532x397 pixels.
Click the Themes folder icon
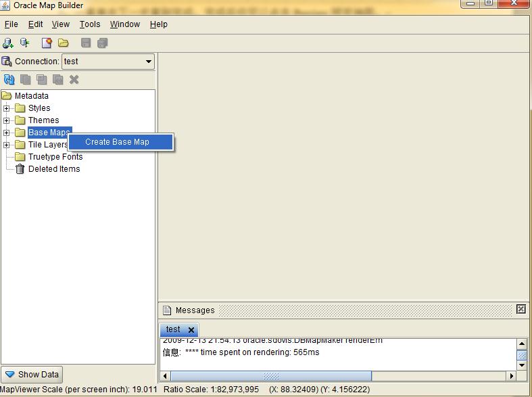(x=20, y=120)
